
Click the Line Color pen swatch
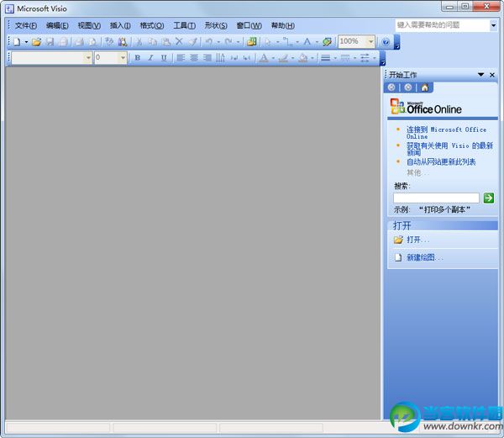point(283,58)
